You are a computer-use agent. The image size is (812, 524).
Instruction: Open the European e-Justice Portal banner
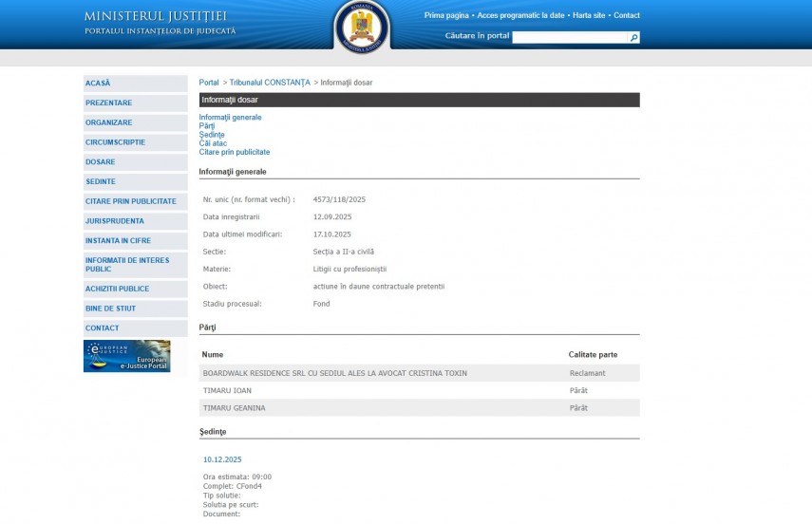point(127,356)
